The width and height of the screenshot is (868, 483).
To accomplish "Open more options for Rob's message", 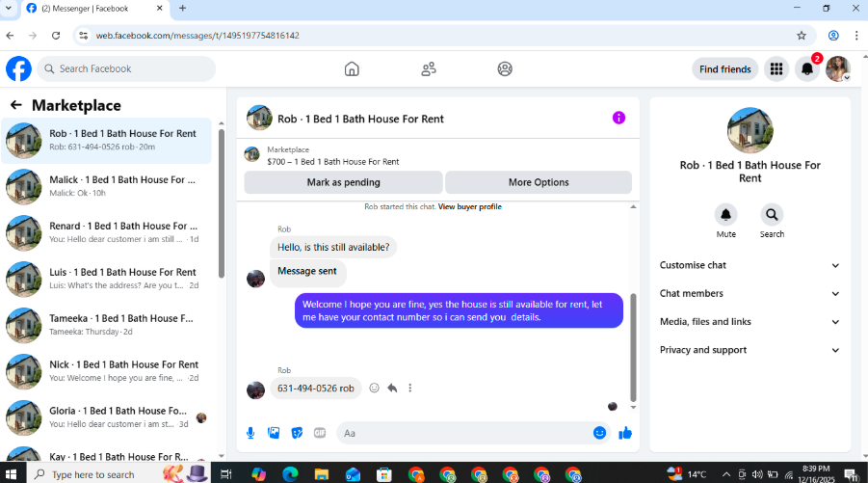I will (x=410, y=388).
